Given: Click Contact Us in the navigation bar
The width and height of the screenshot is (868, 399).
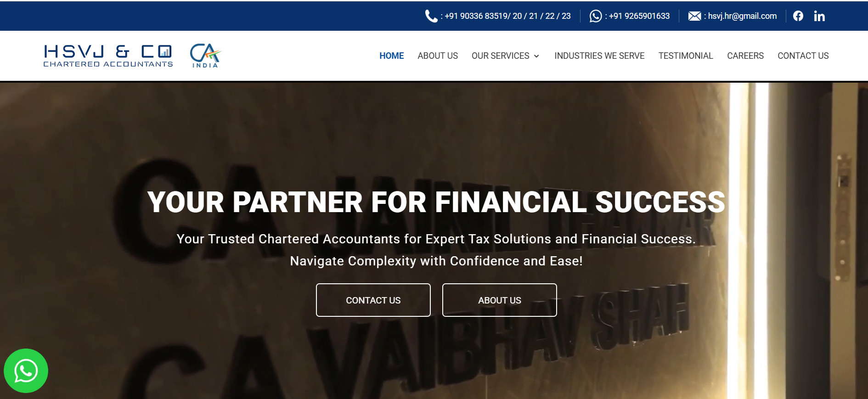Looking at the screenshot, I should [x=803, y=56].
